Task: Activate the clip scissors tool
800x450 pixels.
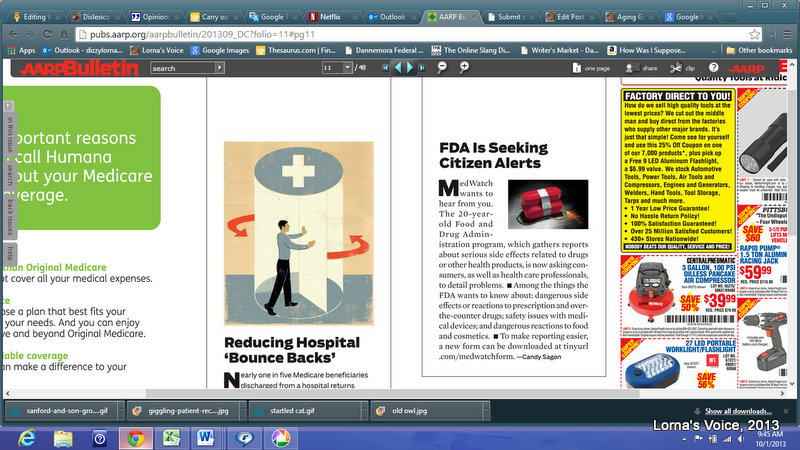Action: (x=682, y=68)
